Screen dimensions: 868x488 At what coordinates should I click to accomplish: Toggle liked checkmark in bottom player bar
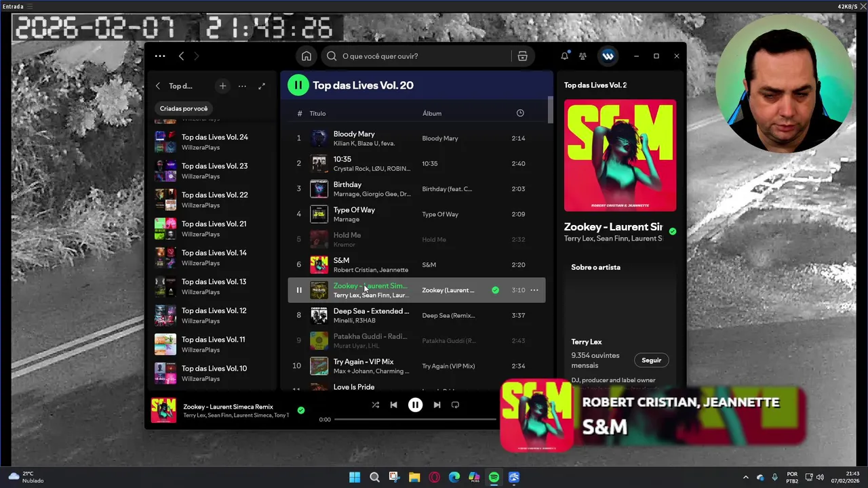[300, 410]
